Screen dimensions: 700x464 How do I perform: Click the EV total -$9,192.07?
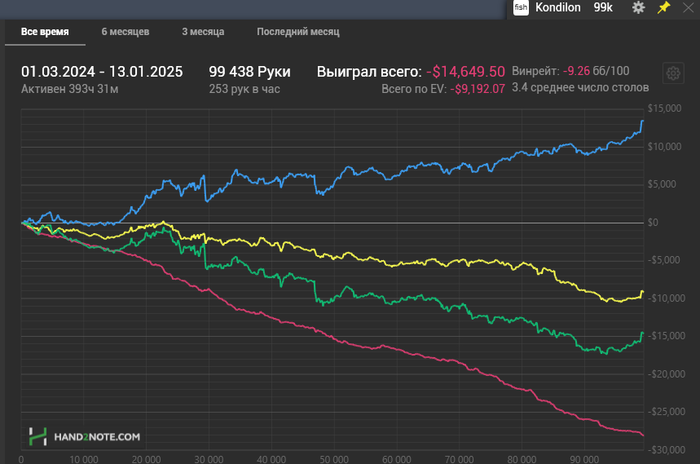tap(478, 89)
